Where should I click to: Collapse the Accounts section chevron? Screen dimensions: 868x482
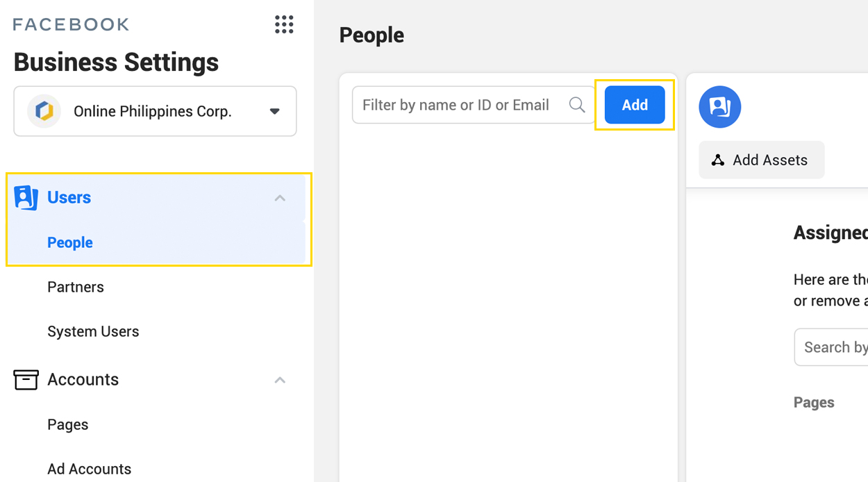tap(280, 380)
